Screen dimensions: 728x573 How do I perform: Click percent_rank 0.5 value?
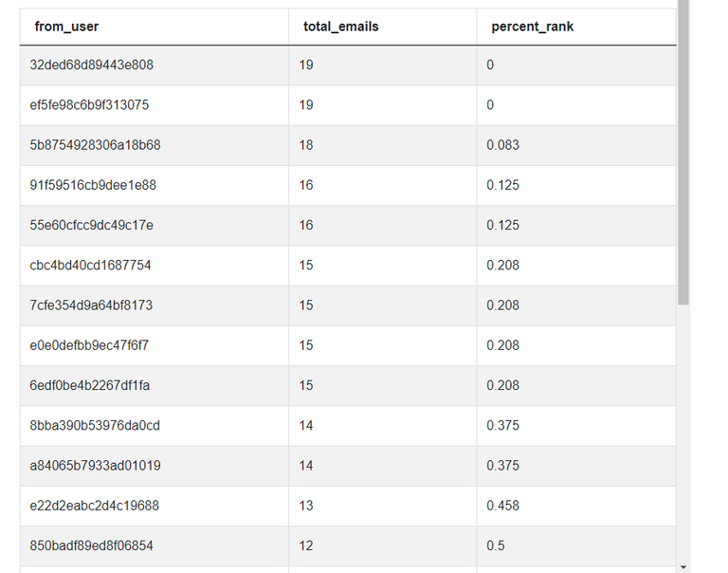point(496,545)
